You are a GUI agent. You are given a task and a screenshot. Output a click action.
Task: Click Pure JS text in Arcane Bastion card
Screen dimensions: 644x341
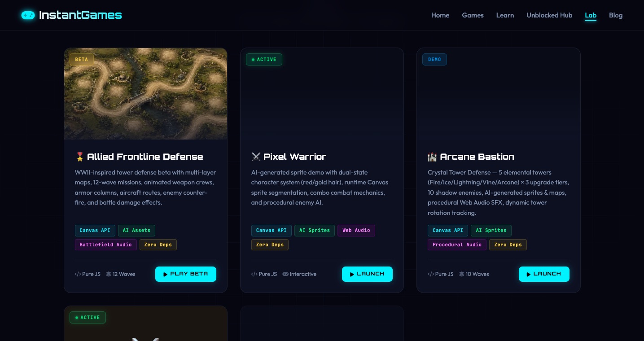click(x=444, y=274)
